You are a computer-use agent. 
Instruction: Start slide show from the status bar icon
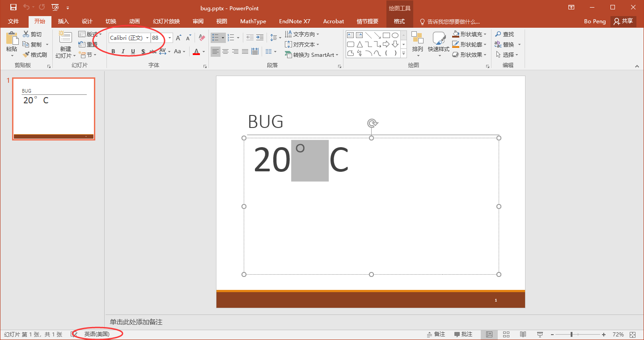(540, 335)
